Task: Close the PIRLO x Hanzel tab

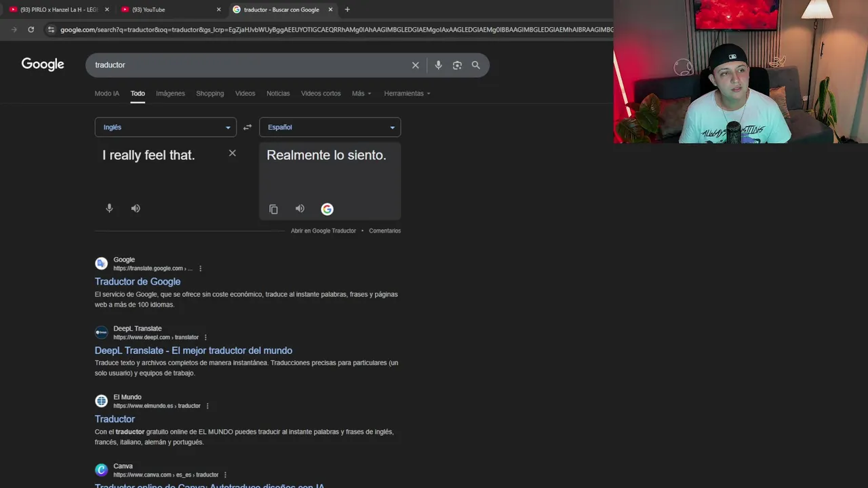Action: click(106, 9)
